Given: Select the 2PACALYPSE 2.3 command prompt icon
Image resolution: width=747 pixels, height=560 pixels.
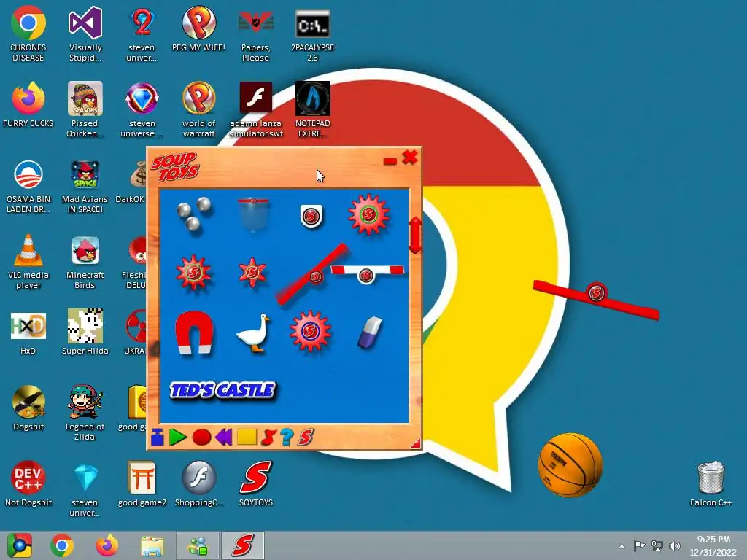Looking at the screenshot, I should click(312, 34).
